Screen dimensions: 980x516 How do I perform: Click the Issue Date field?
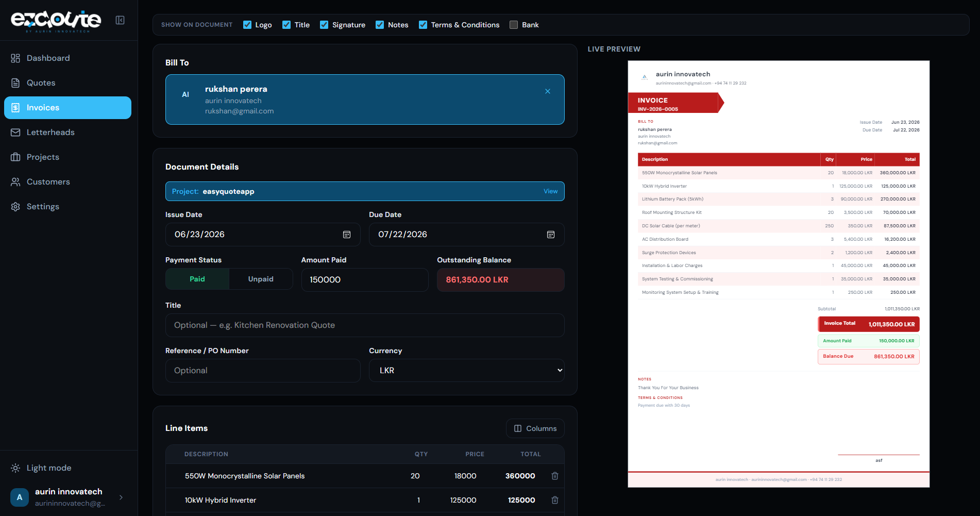coord(263,235)
